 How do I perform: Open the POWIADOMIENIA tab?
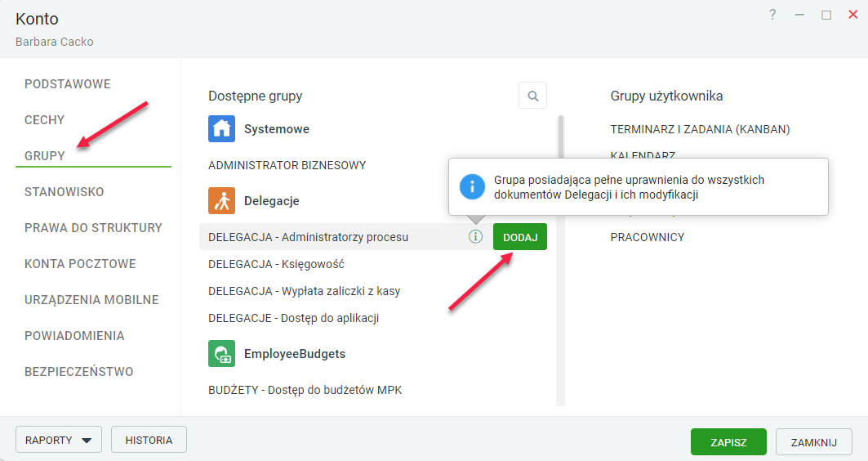pyautogui.click(x=74, y=336)
